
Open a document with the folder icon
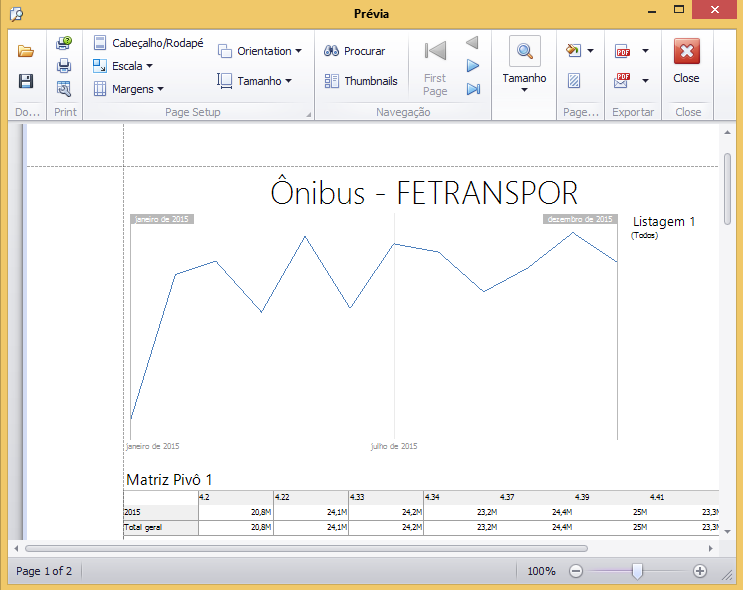(26, 51)
